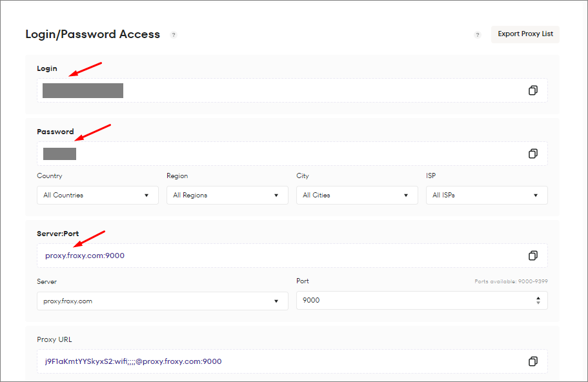Click the Proxy URL link ending in 9000
Viewport: 588px width, 382px height.
pos(133,361)
